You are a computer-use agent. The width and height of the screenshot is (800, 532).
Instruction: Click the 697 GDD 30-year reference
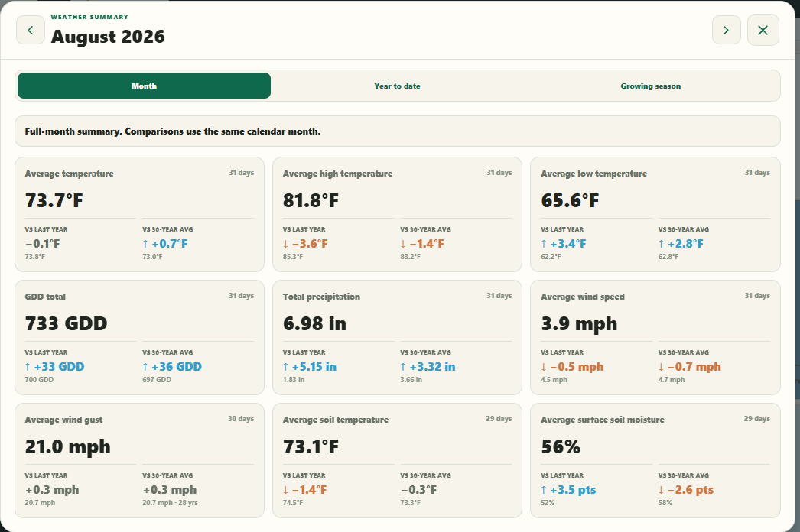click(157, 379)
